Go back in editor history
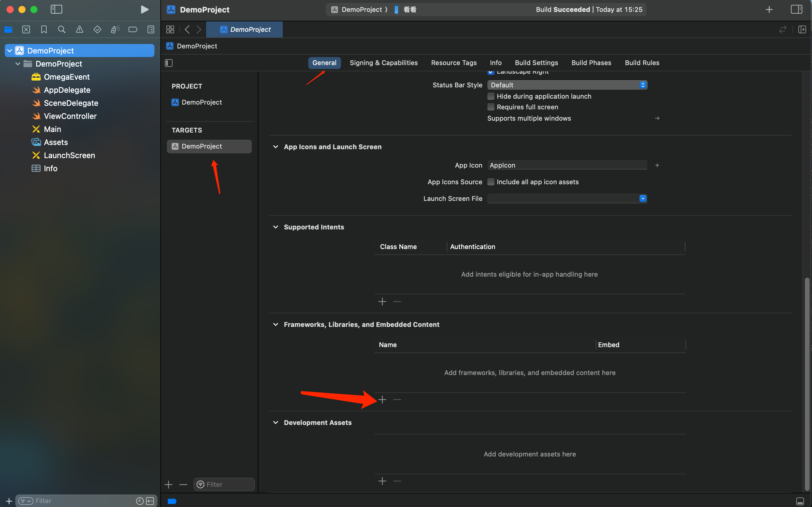Image resolution: width=812 pixels, height=507 pixels. (x=187, y=29)
